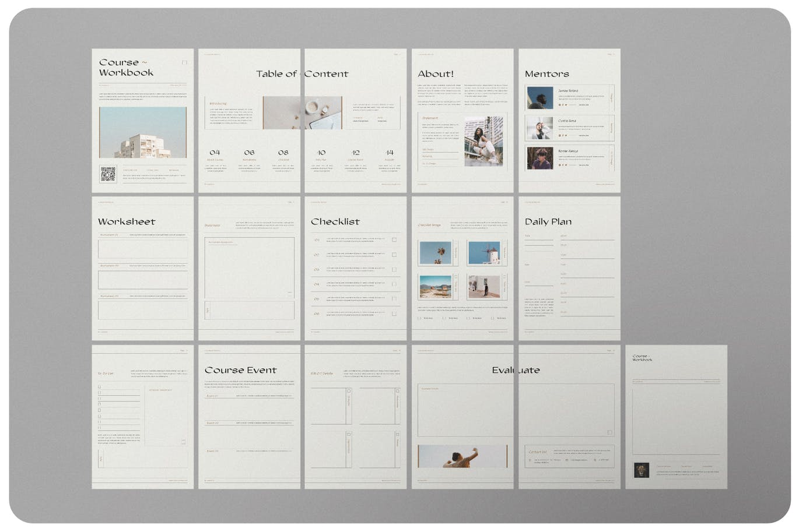This screenshot has height=532, width=799.
Task: Click the Table of Content heading
Action: click(x=302, y=74)
